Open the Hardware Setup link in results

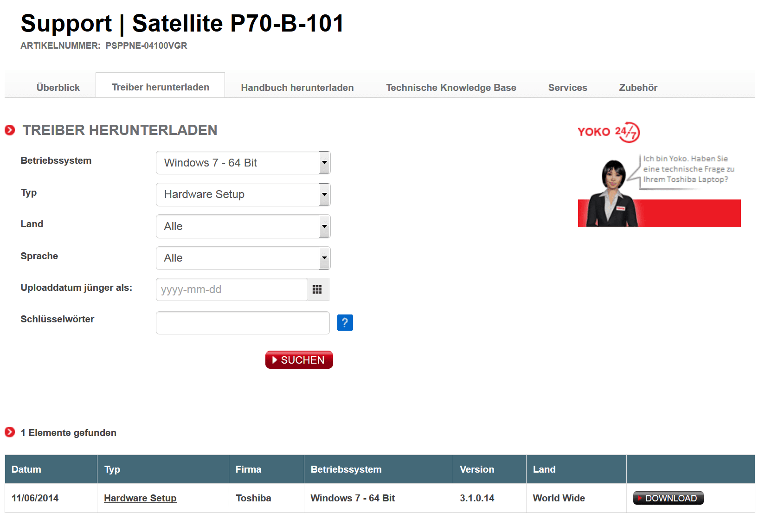click(x=140, y=498)
